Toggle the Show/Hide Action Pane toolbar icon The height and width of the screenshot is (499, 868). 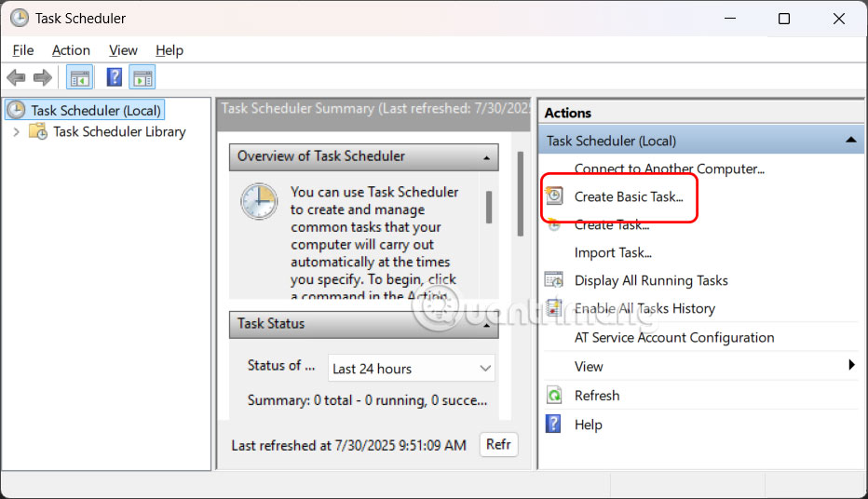[x=142, y=77]
